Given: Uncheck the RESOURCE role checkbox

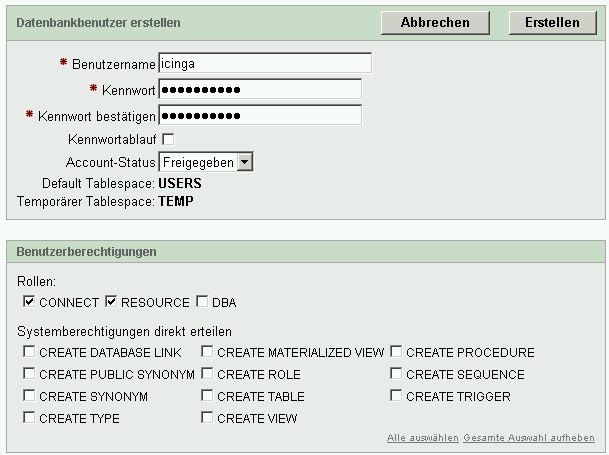Looking at the screenshot, I should (x=112, y=301).
